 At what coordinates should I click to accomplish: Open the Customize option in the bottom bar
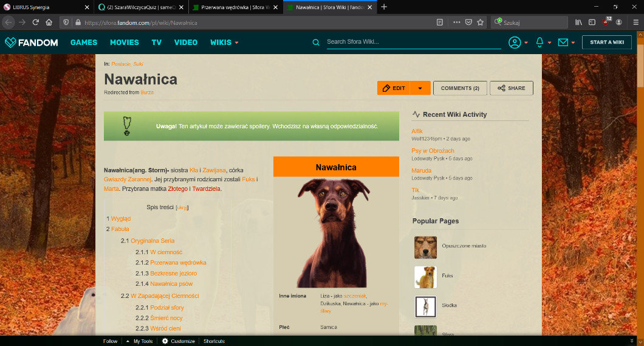tap(179, 341)
